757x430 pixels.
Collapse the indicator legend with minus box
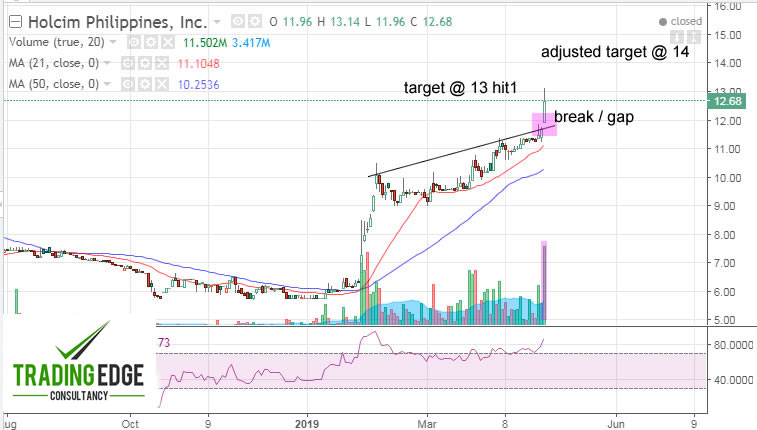15,22
